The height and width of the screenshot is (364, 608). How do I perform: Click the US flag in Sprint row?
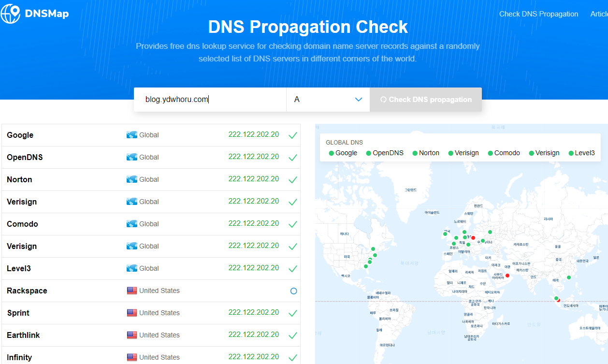tap(132, 313)
